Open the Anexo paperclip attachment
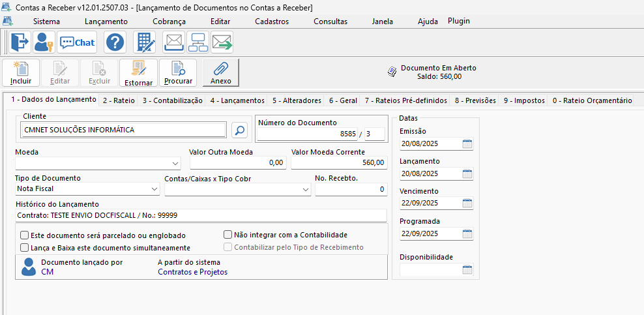The height and width of the screenshot is (315, 644). (x=221, y=72)
